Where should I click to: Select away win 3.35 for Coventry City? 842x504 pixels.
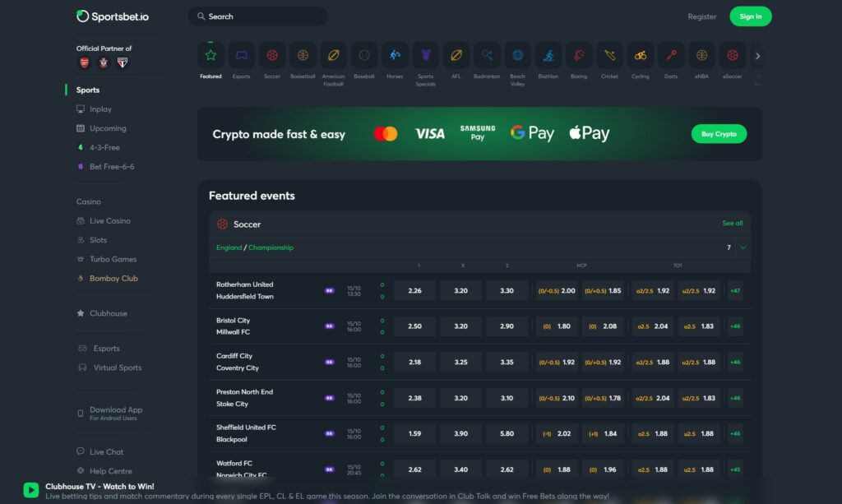click(x=507, y=362)
